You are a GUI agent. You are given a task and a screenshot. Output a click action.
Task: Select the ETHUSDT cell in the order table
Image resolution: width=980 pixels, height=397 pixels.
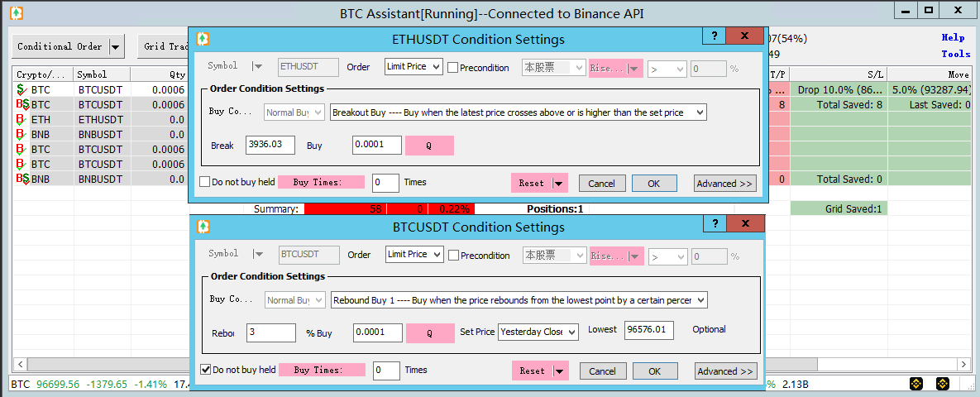[x=102, y=119]
